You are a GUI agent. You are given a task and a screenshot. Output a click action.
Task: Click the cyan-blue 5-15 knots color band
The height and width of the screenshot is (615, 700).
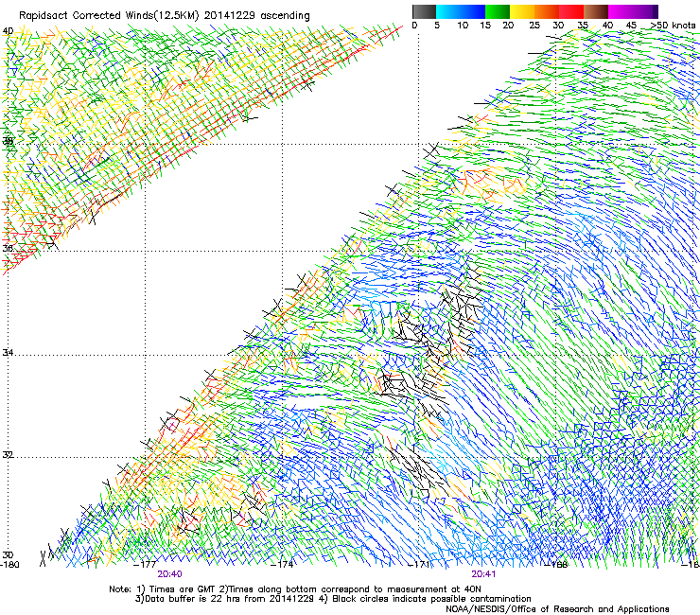coord(461,11)
